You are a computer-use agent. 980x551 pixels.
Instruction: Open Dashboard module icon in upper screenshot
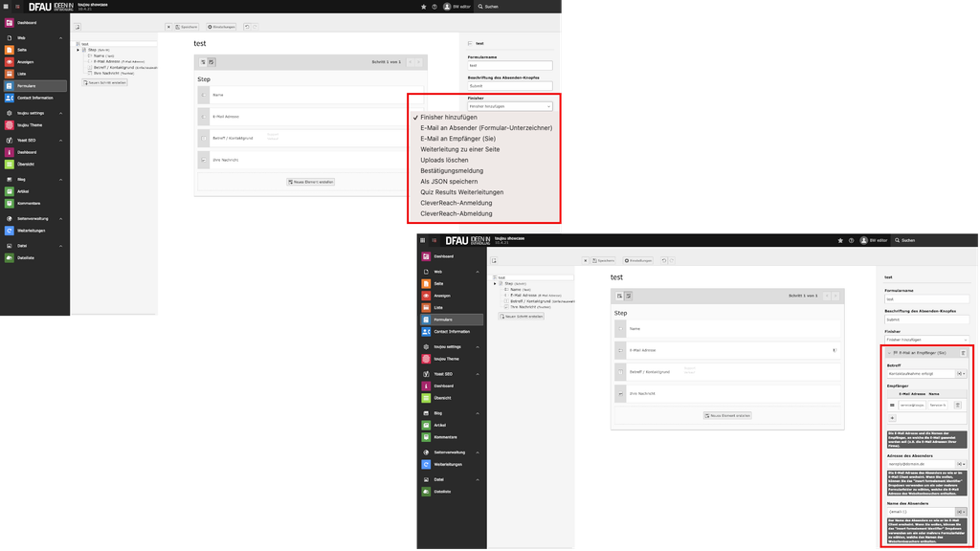tap(10, 23)
